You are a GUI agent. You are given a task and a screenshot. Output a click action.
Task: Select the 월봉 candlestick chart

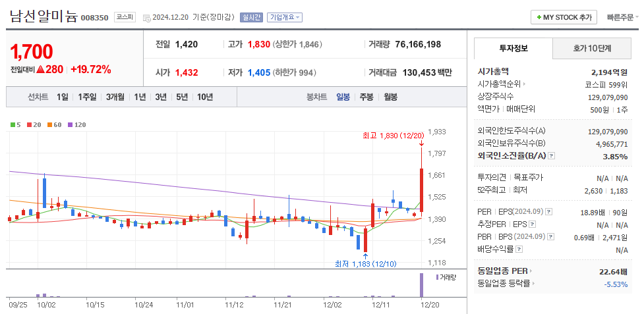tap(391, 97)
